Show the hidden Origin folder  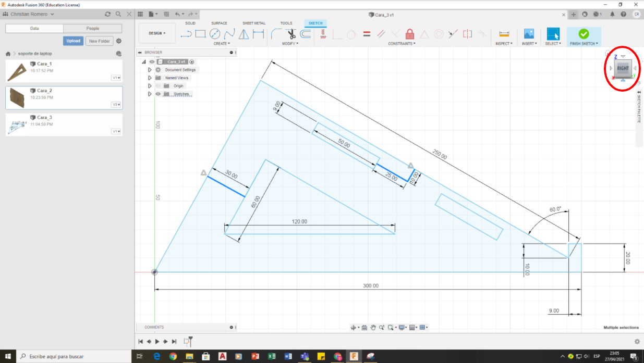click(x=157, y=86)
